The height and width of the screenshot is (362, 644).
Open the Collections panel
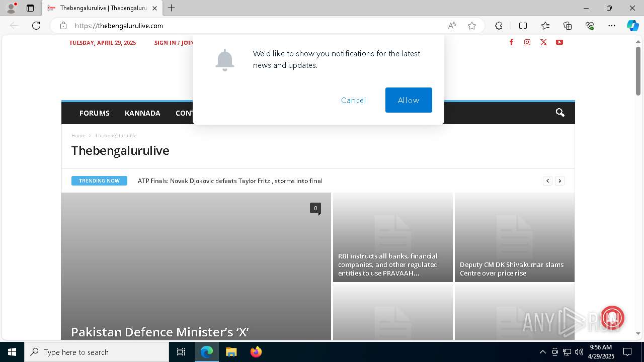tap(568, 26)
